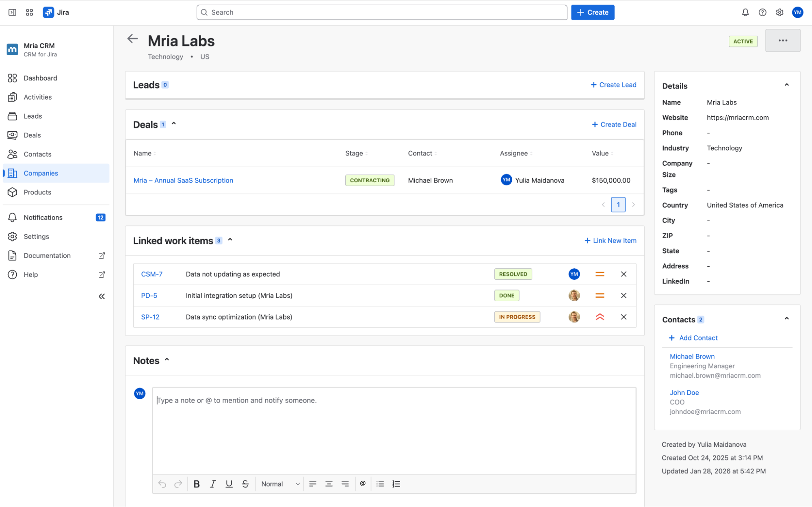The height and width of the screenshot is (507, 812).
Task: Click the redo arrow in note toolbar
Action: [178, 484]
